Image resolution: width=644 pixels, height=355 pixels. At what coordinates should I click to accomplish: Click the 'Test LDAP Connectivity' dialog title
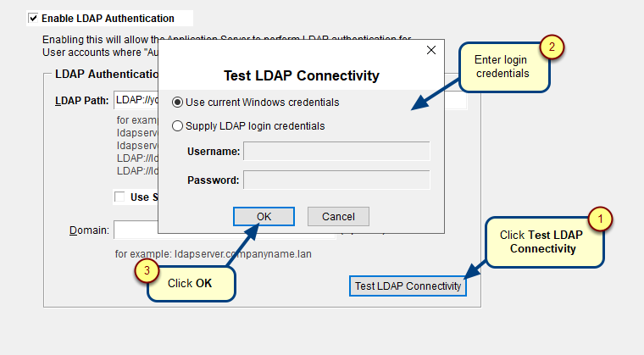[x=302, y=75]
